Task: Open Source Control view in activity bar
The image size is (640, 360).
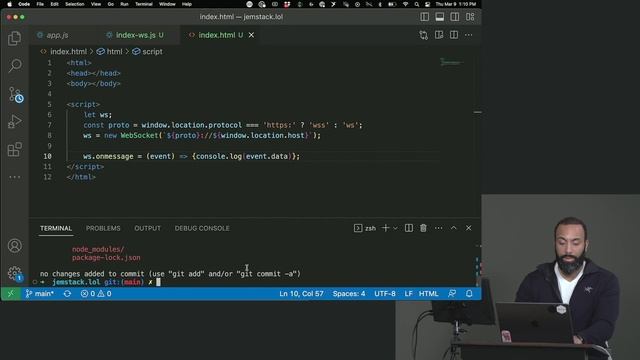Action: pos(16,94)
